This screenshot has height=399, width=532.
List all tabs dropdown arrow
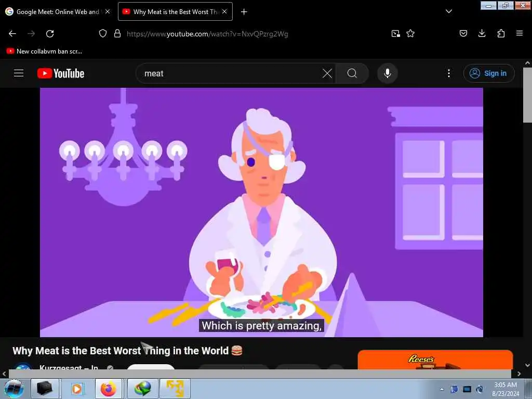coord(448,11)
